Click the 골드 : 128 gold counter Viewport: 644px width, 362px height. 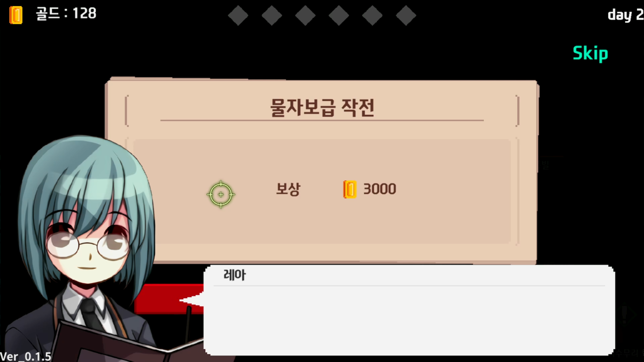pyautogui.click(x=66, y=14)
